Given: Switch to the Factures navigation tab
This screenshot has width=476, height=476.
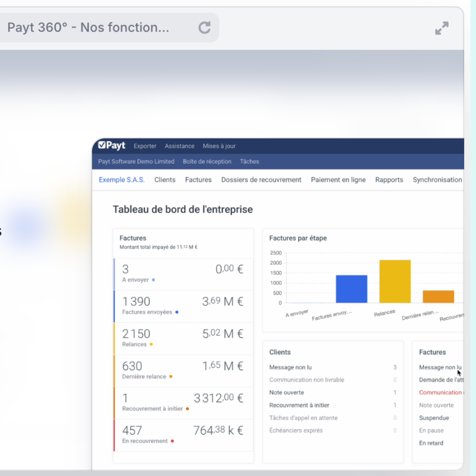Looking at the screenshot, I should point(198,180).
